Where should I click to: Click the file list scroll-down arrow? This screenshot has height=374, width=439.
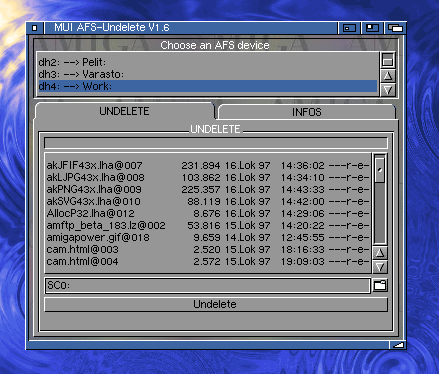pyautogui.click(x=380, y=267)
